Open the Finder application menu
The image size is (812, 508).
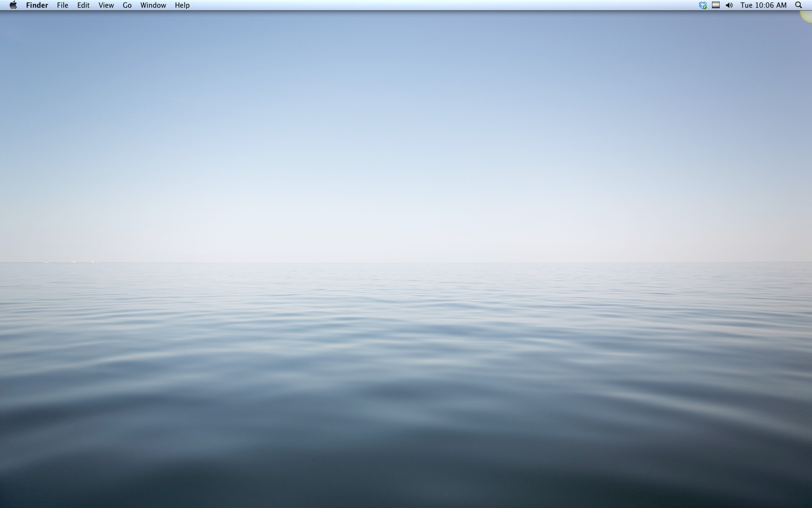37,5
